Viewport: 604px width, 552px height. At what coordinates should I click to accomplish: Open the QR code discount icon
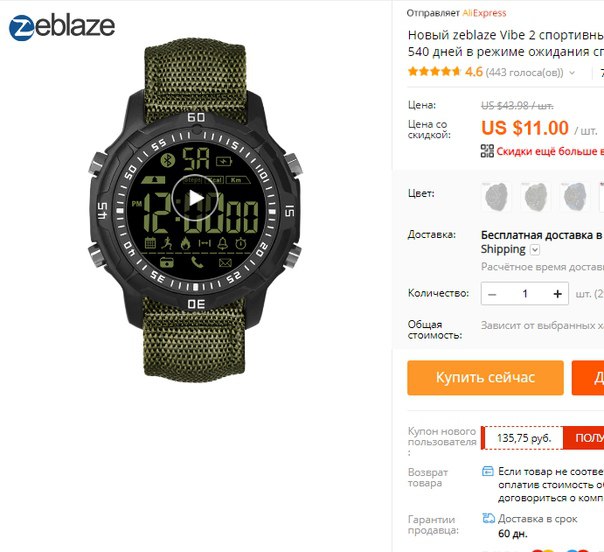487,151
